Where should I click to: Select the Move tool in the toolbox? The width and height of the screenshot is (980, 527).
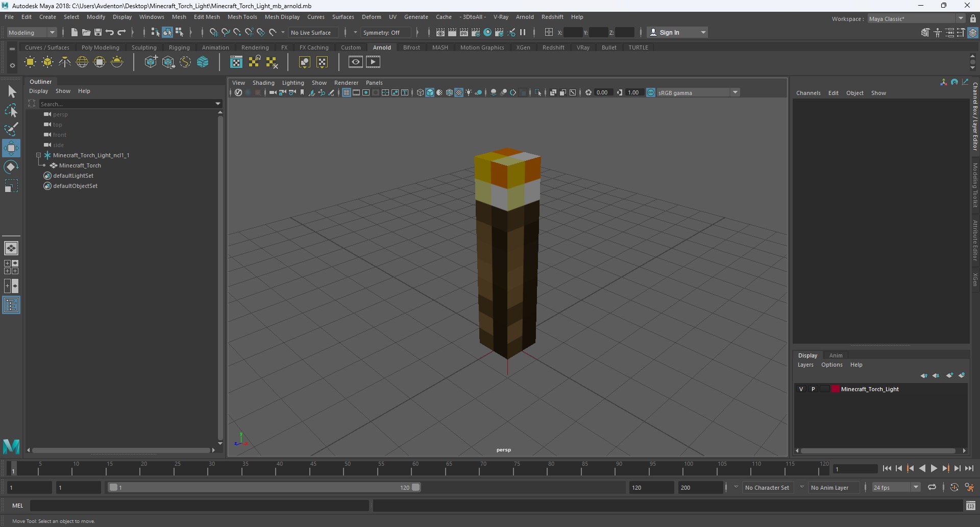pos(11,148)
